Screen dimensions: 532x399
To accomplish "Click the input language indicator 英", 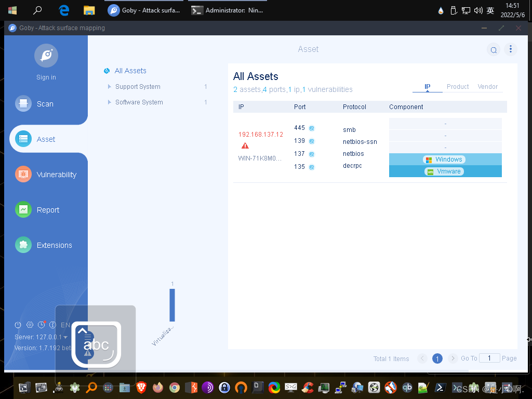I will (490, 10).
